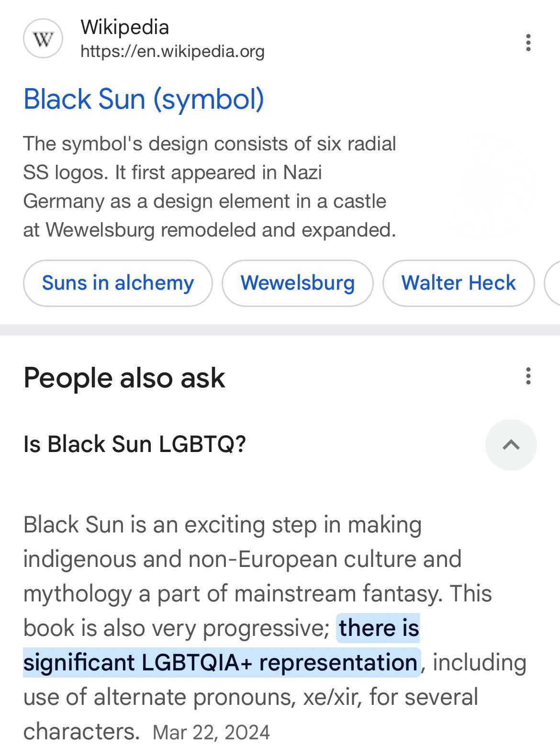
Task: Tap the 'Black Sun is an exciting step' sentence
Action: pyautogui.click(x=223, y=525)
